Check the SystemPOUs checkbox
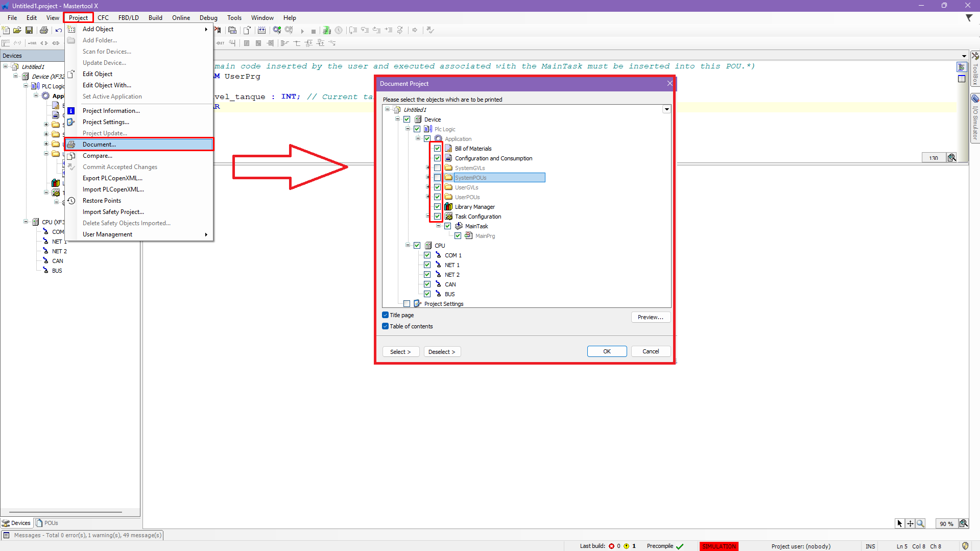This screenshot has height=551, width=980. coord(438,178)
